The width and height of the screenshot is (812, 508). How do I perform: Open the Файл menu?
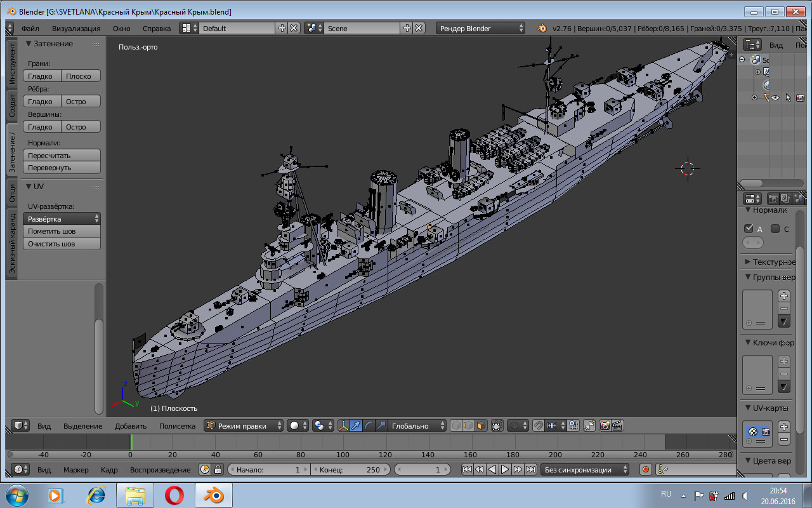coord(30,29)
